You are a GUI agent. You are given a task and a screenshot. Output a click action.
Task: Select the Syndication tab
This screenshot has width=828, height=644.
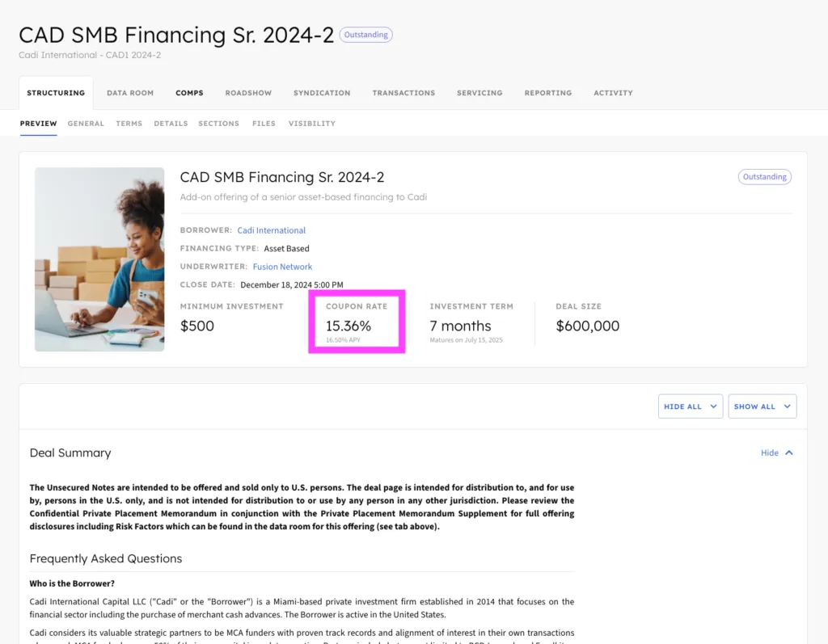322,93
